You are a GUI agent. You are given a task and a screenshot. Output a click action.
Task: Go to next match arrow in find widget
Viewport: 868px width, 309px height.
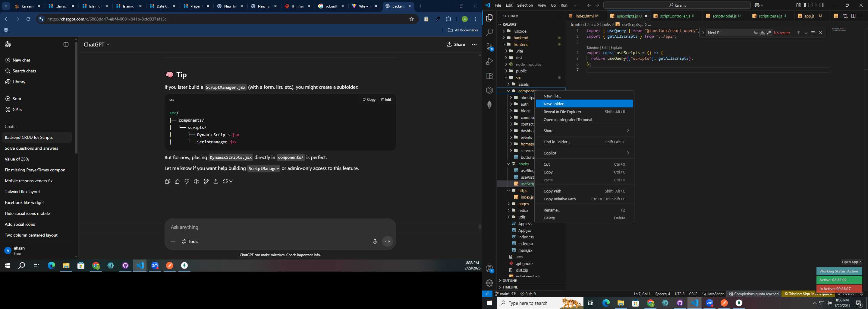(806, 33)
